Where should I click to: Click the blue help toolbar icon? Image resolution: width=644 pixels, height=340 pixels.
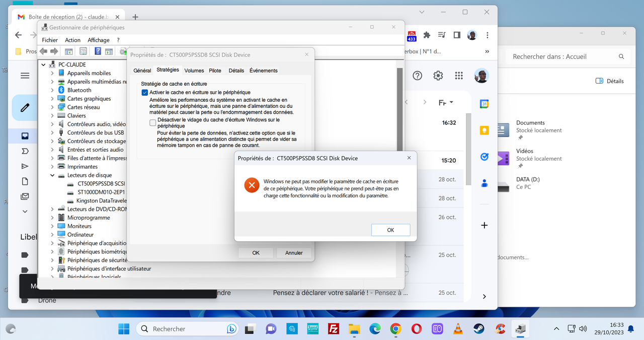[x=98, y=51]
